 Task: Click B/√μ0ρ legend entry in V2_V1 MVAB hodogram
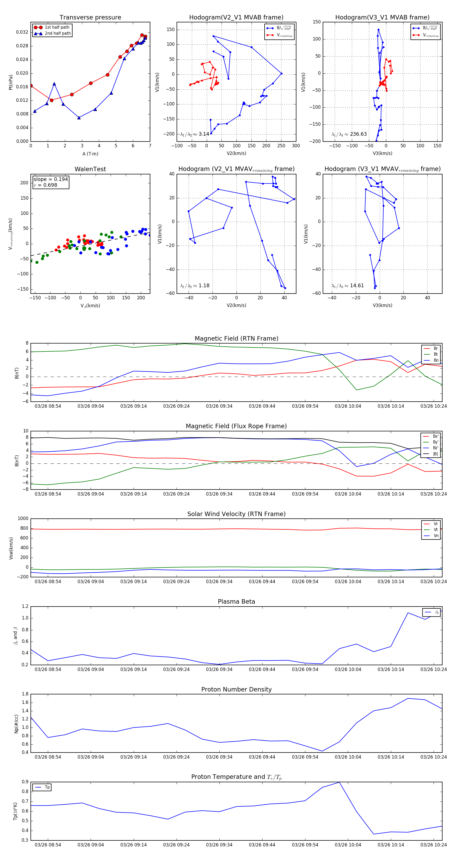[x=279, y=28]
